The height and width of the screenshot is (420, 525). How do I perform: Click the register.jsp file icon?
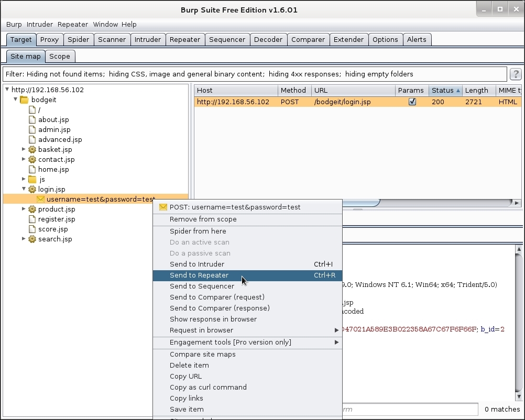[32, 219]
